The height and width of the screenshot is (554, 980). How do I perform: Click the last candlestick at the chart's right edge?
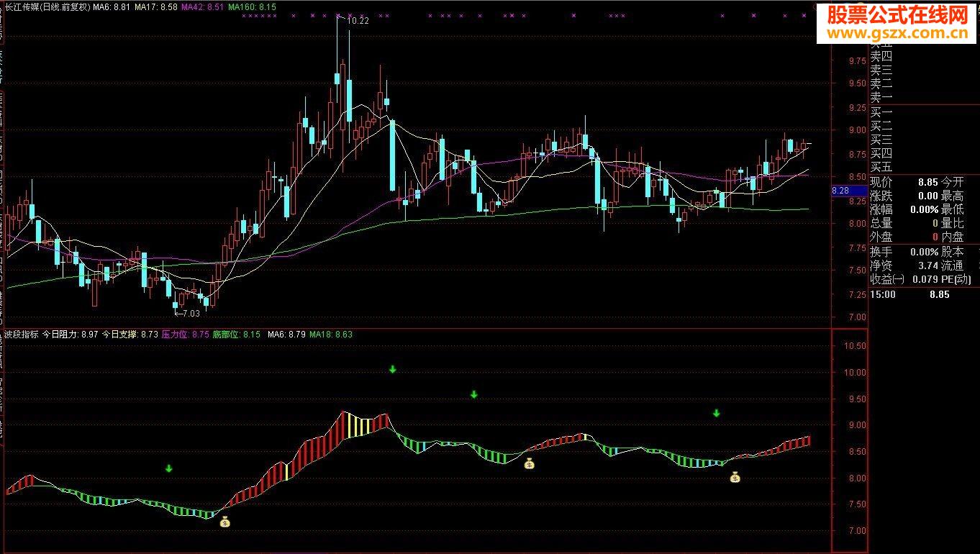808,145
